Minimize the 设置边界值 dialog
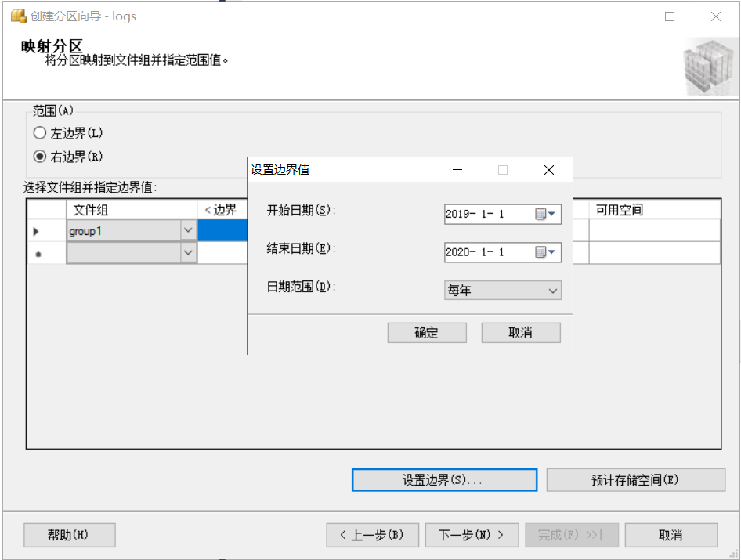Image resolution: width=741 pixels, height=560 pixels. pyautogui.click(x=457, y=170)
